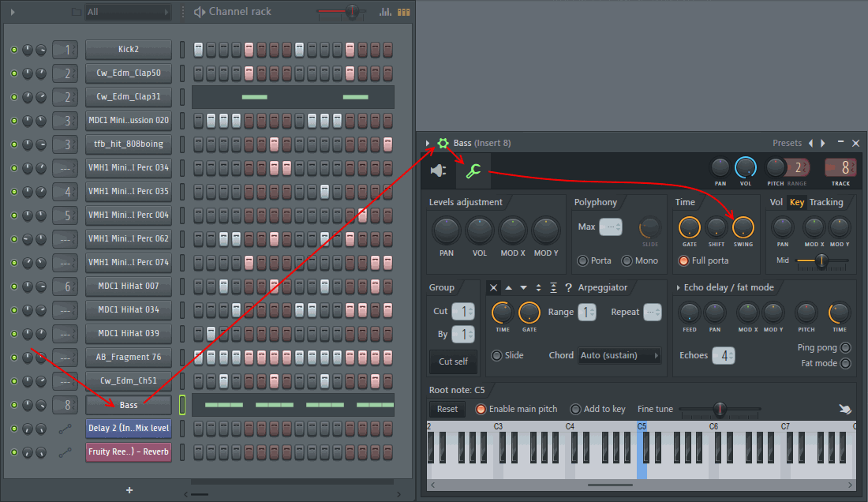Screen dimensions: 868x502
Task: Click the arpeggiator question mark direction icon
Action: pyautogui.click(x=568, y=288)
